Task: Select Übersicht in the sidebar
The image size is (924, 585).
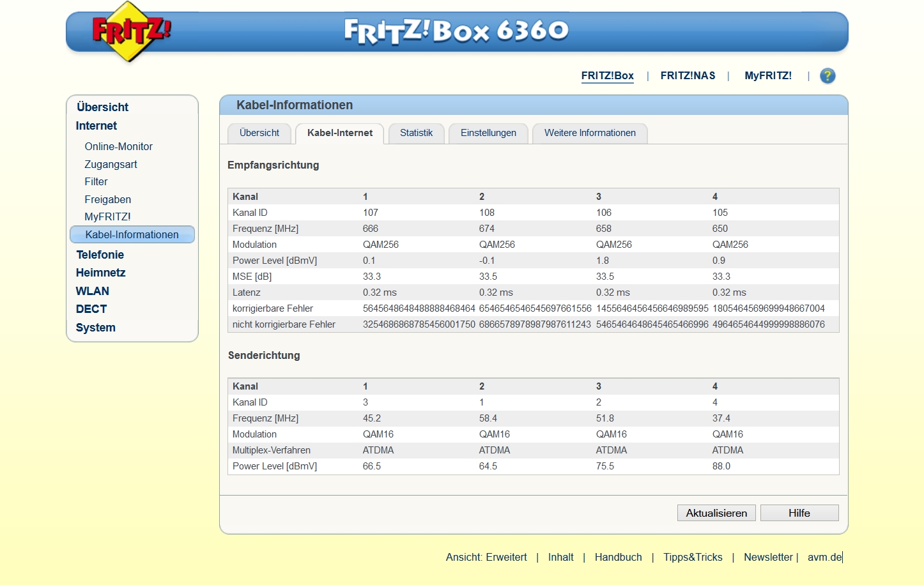Action: 102,107
